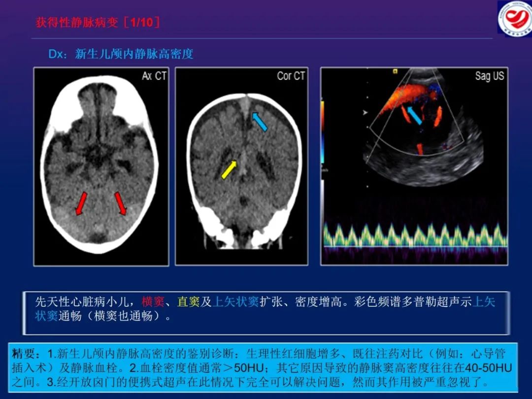Click the heading 精要 in the summary box
Screen dimensions: 532x399
[x=23, y=354]
